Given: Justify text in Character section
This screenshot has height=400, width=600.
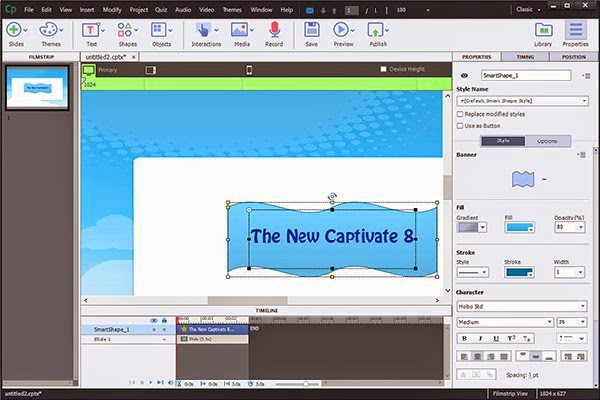Looking at the screenshot, I should click(x=504, y=356).
